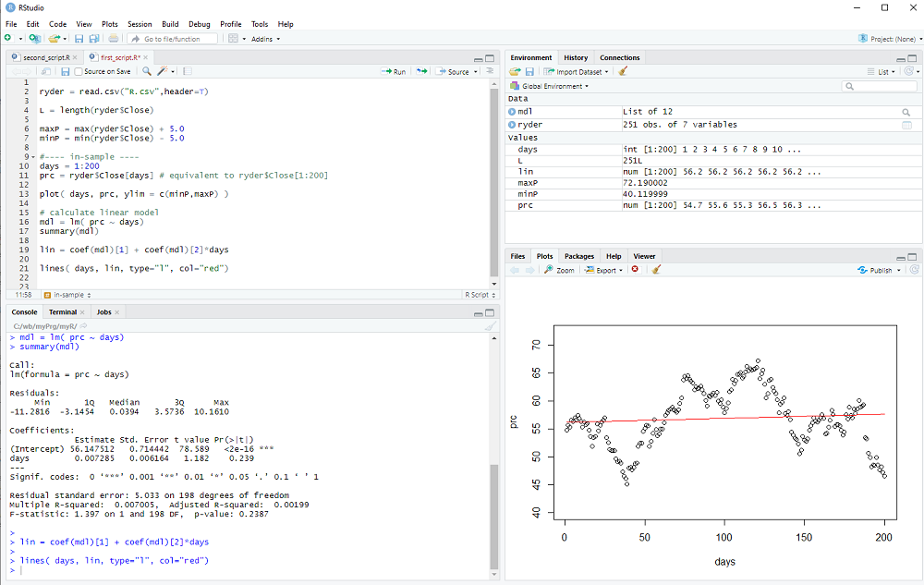Click the Save All documents icon
Screen dimensions: 924x585
(94, 38)
